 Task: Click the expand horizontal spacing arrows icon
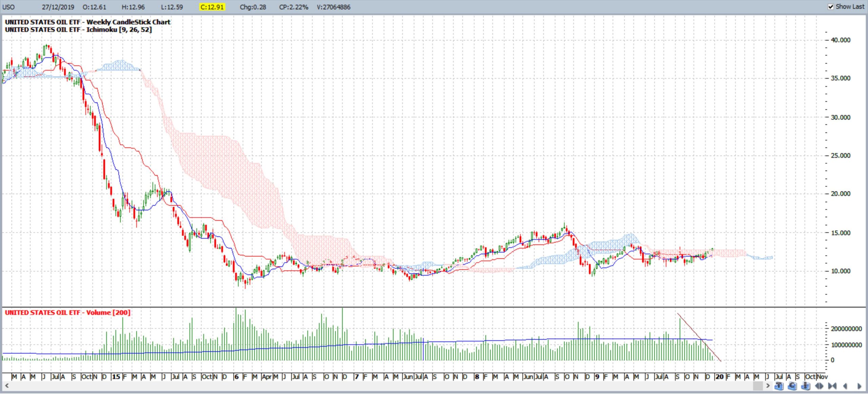pos(819,386)
